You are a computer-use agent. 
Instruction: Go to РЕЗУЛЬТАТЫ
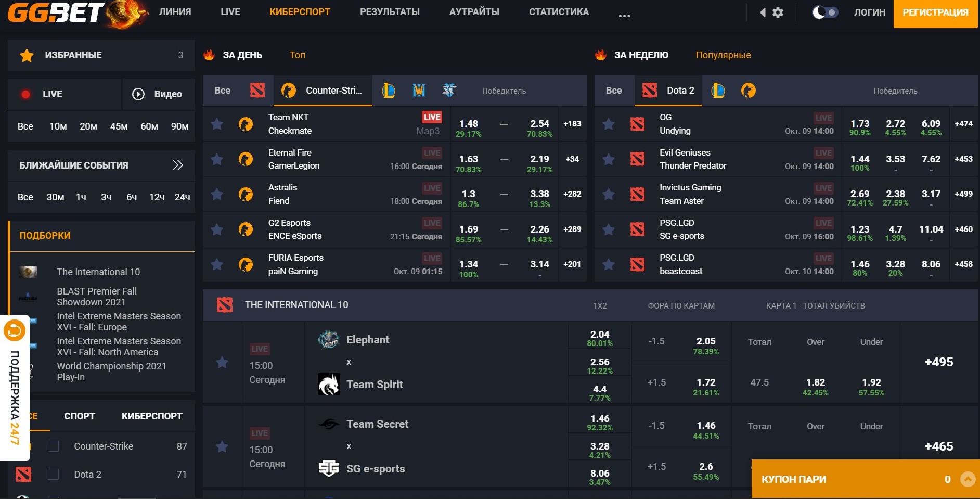tap(390, 12)
